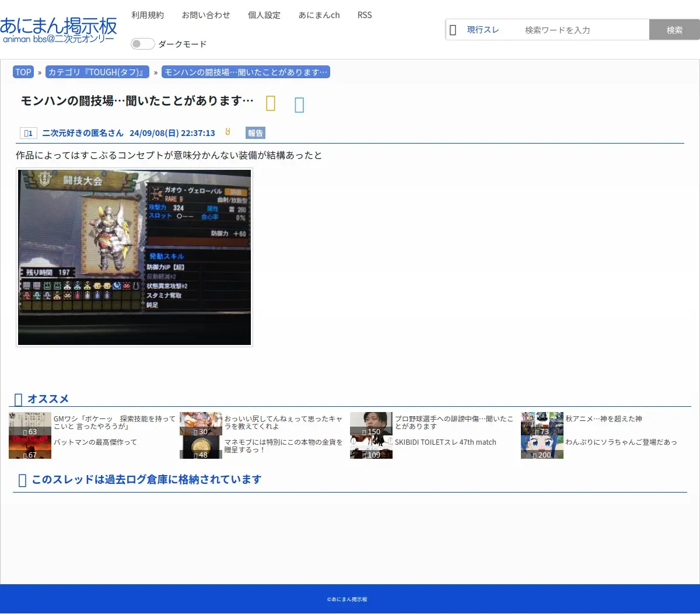Open thumbnail with 73 replies
The image size is (700, 614).
[542, 424]
